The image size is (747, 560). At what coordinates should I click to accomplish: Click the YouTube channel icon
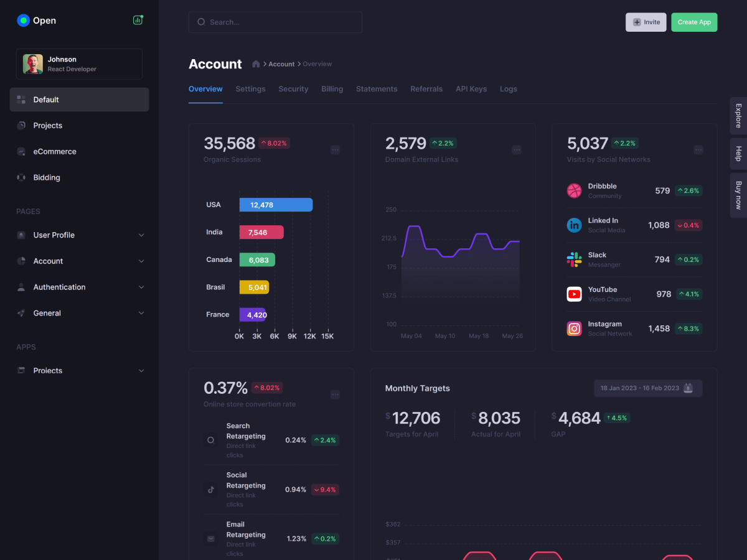574,294
